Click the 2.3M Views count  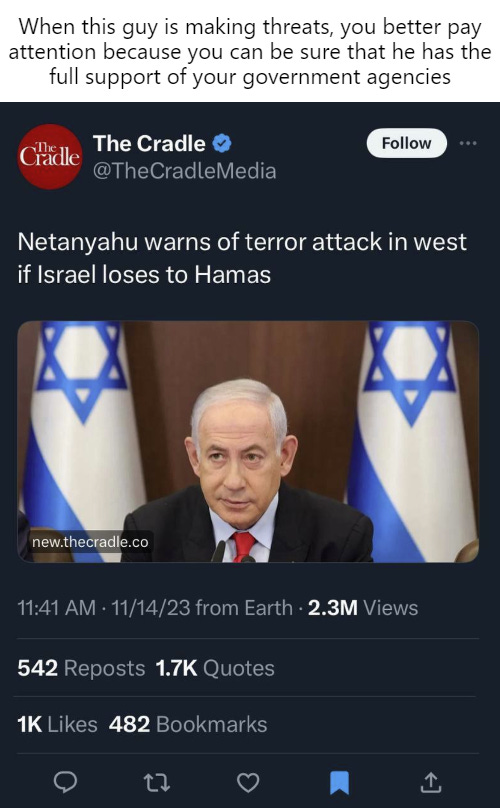pos(363,608)
